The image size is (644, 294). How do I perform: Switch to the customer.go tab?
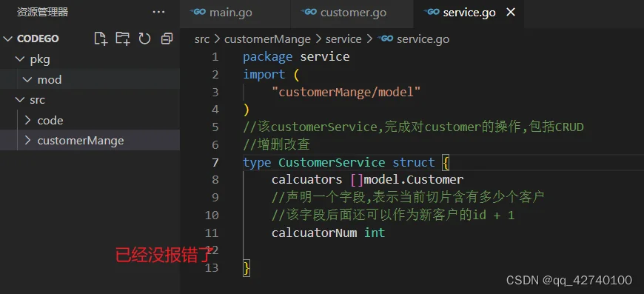pyautogui.click(x=352, y=13)
